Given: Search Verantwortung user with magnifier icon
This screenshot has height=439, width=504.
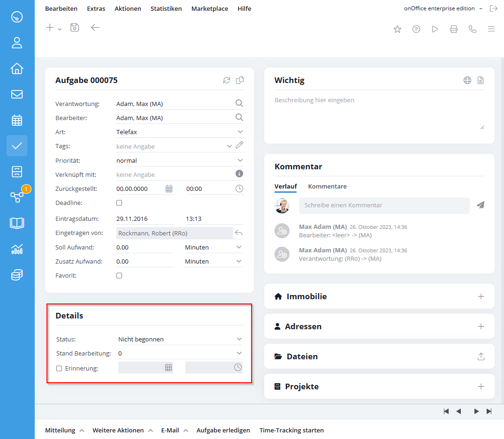Looking at the screenshot, I should (x=239, y=103).
